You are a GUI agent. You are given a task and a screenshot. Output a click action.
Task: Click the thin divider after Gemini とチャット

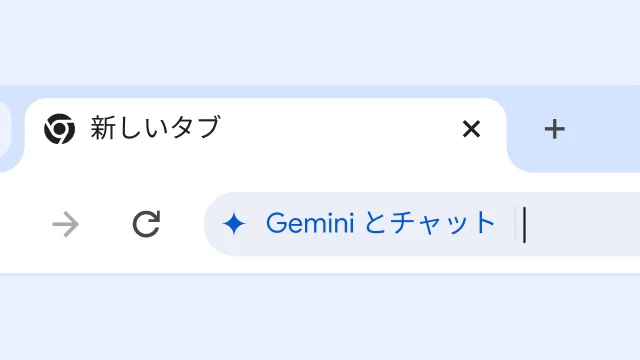(x=516, y=224)
